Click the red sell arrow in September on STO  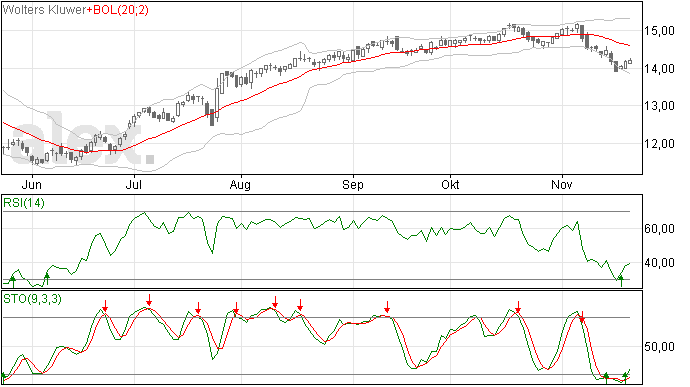387,307
